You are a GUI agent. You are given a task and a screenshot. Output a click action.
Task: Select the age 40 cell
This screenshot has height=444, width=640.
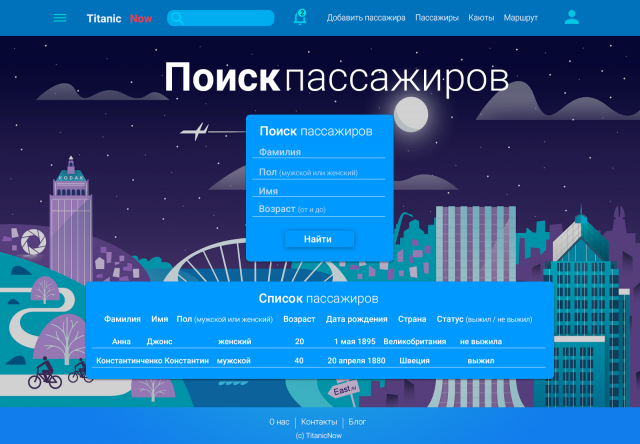(x=299, y=361)
